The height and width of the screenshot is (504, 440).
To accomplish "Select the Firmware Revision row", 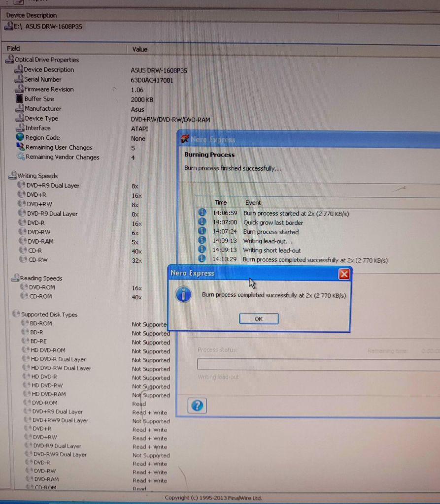I will [79, 90].
